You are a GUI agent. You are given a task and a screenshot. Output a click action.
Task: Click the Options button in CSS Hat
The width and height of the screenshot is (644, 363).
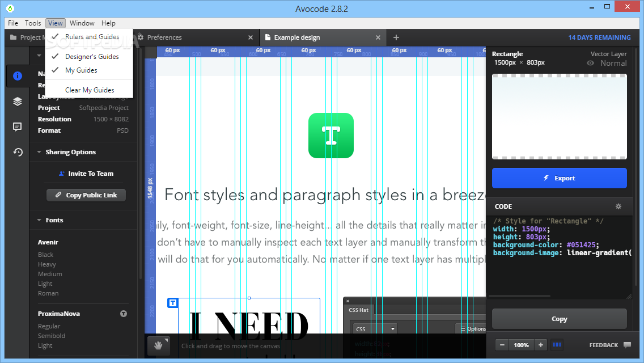click(472, 329)
